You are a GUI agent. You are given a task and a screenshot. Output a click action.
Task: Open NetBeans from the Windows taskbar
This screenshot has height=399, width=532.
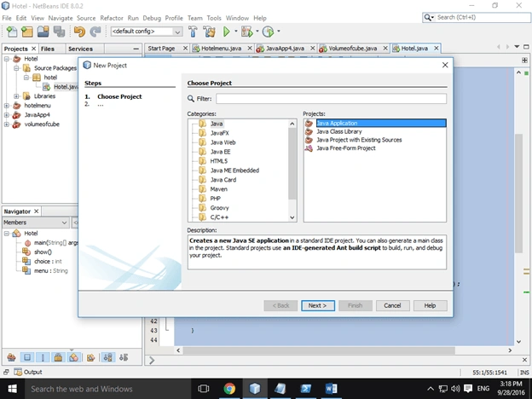click(254, 389)
